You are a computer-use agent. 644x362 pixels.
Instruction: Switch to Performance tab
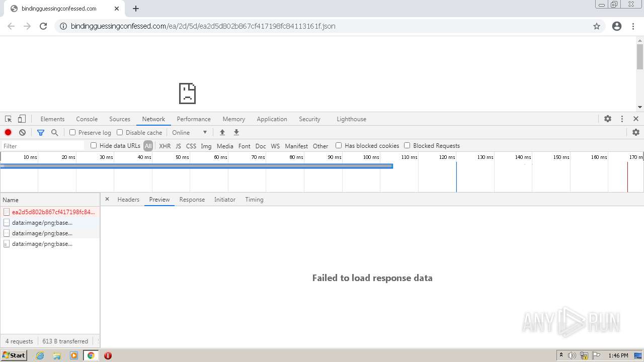pos(194,119)
